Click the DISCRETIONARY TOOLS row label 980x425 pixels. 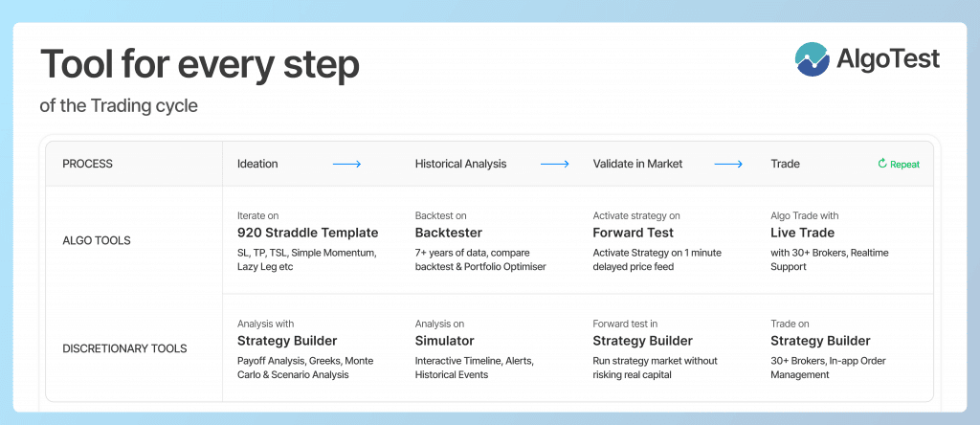(x=124, y=348)
